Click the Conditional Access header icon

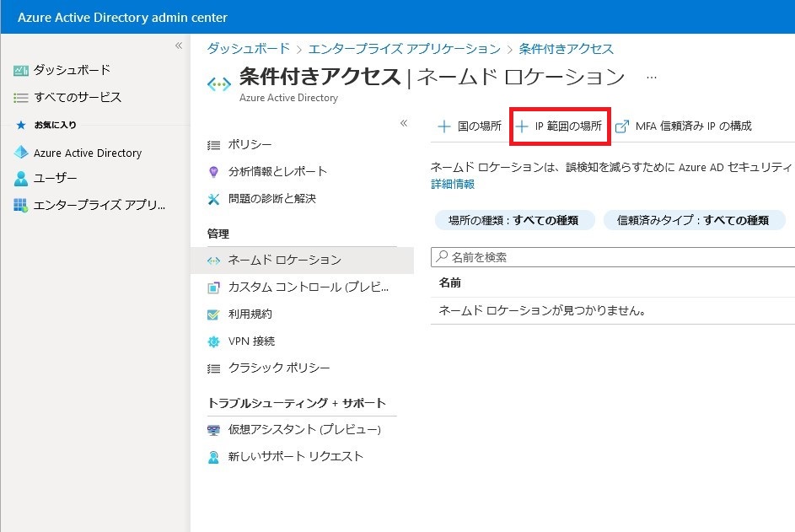pyautogui.click(x=219, y=84)
